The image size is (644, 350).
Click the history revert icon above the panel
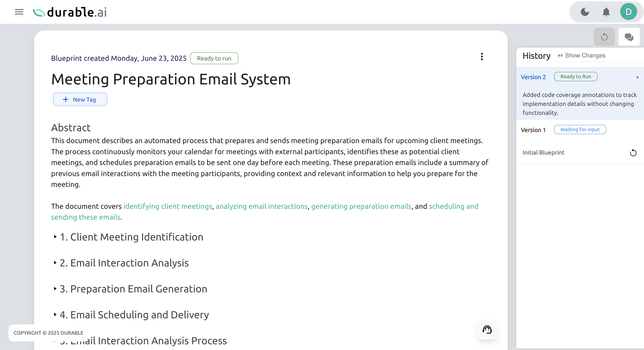[x=604, y=37]
